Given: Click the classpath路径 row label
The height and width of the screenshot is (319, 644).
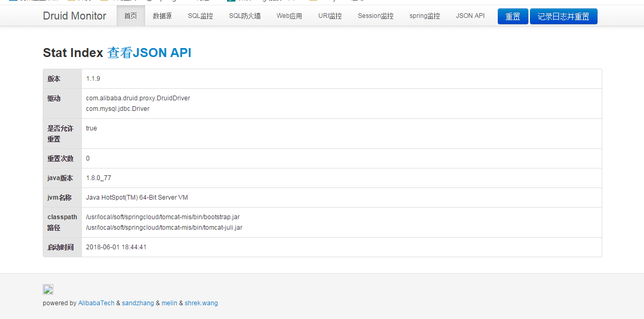Looking at the screenshot, I should point(62,222).
